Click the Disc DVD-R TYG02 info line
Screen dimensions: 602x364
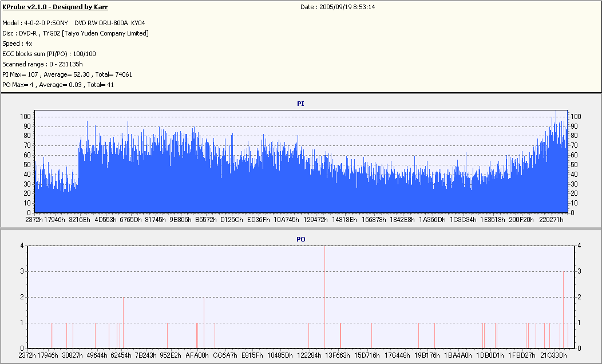(76, 33)
